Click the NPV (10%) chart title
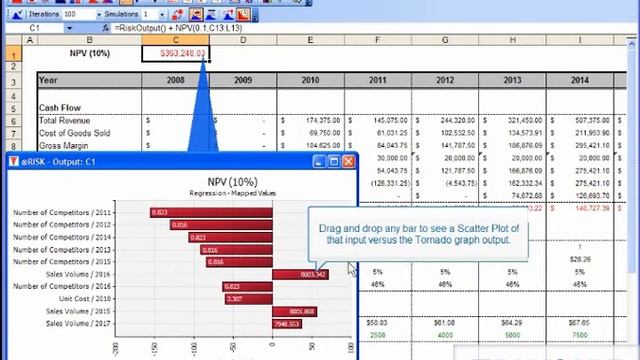Screen dimensions: 640x360 [x=233, y=182]
